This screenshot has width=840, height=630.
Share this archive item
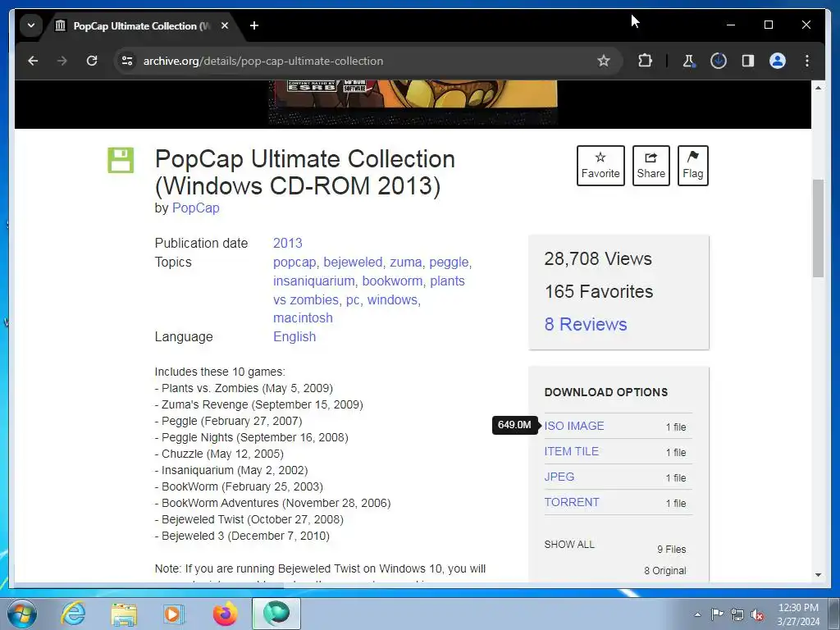pyautogui.click(x=651, y=166)
